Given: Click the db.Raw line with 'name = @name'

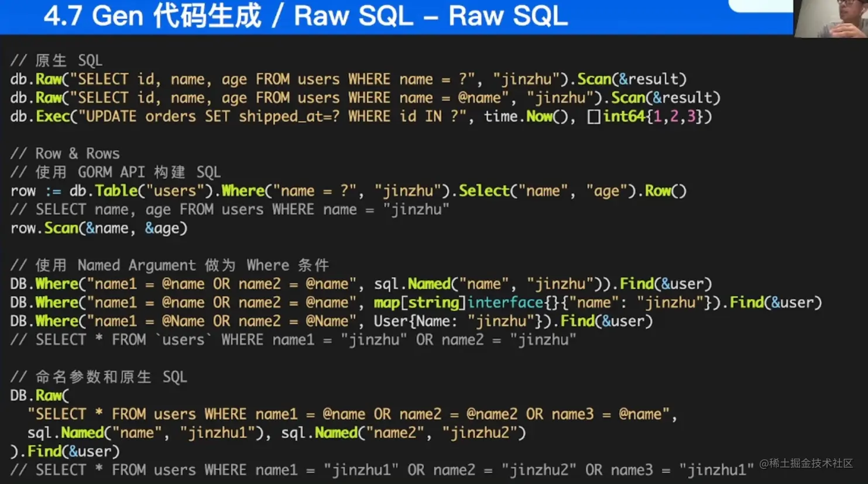Looking at the screenshot, I should (365, 98).
